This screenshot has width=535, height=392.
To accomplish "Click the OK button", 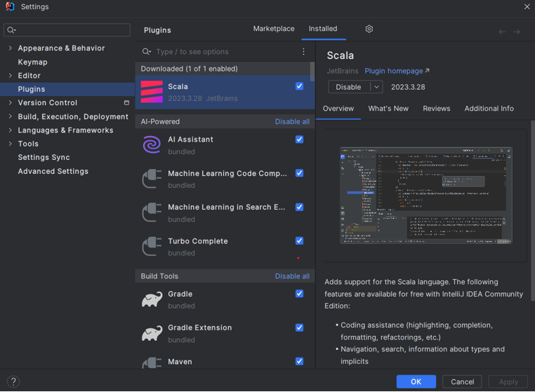I will point(416,381).
